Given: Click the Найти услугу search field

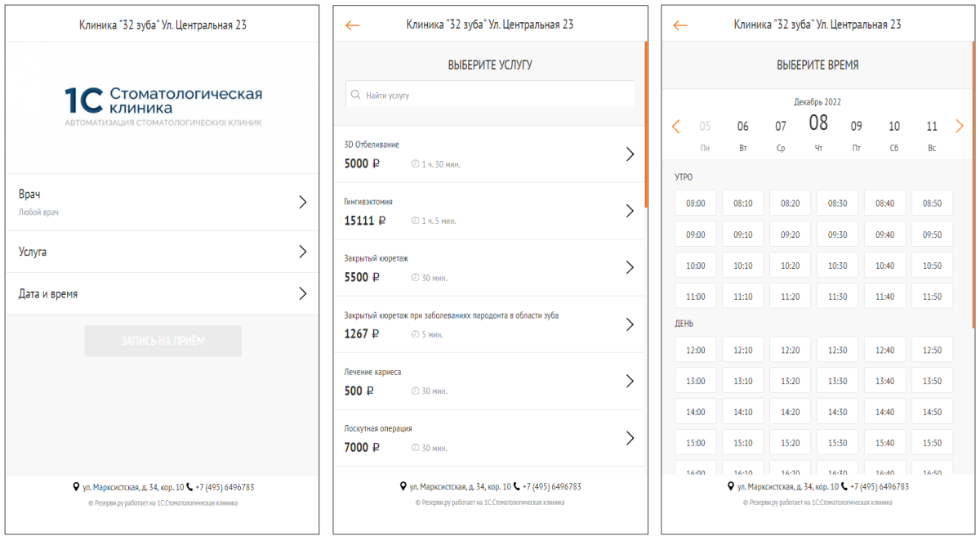Looking at the screenshot, I should click(498, 95).
